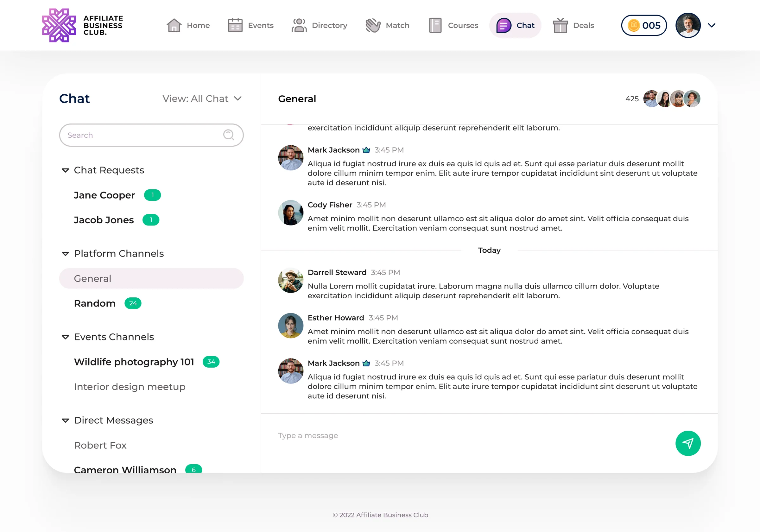Open the View: All Chat dropdown

(202, 99)
